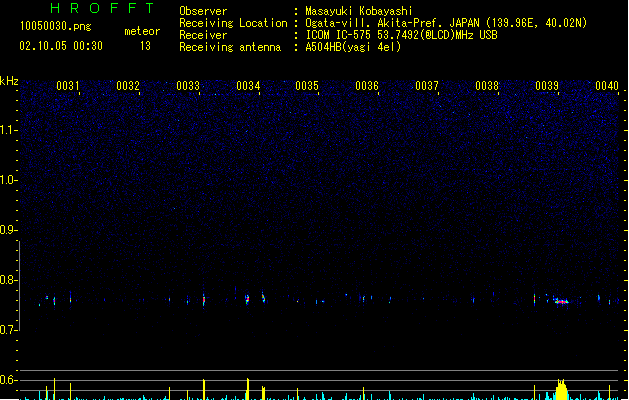Click the HROFFT title text

[x=102, y=8]
